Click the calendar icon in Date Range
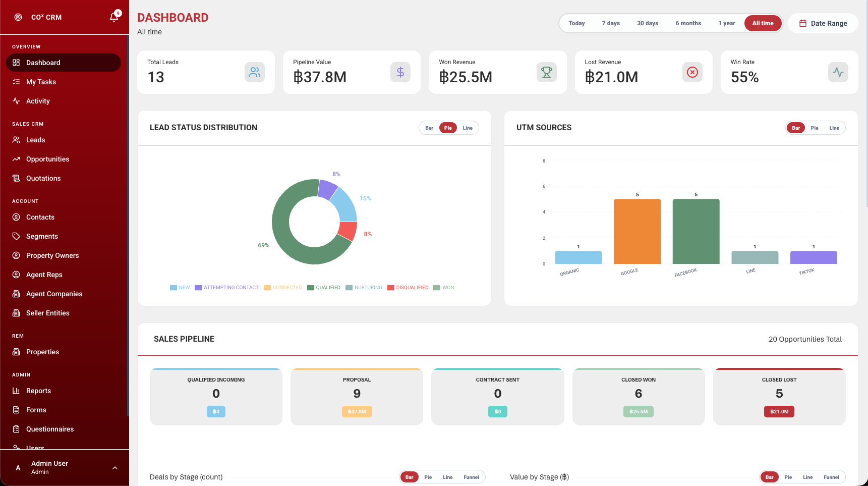 (x=803, y=23)
